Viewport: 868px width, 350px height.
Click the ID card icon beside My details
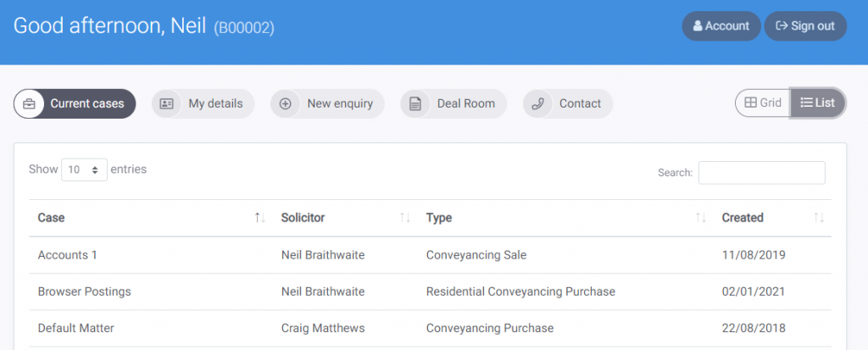point(166,103)
